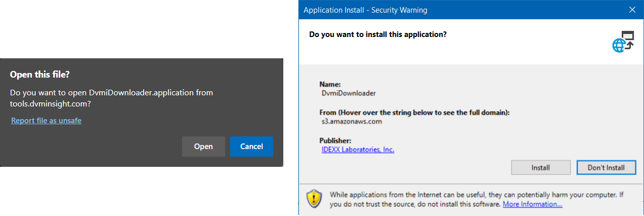Click the s3.amazonaws.com domain string
Screen dimensions: 644x216
352,122
